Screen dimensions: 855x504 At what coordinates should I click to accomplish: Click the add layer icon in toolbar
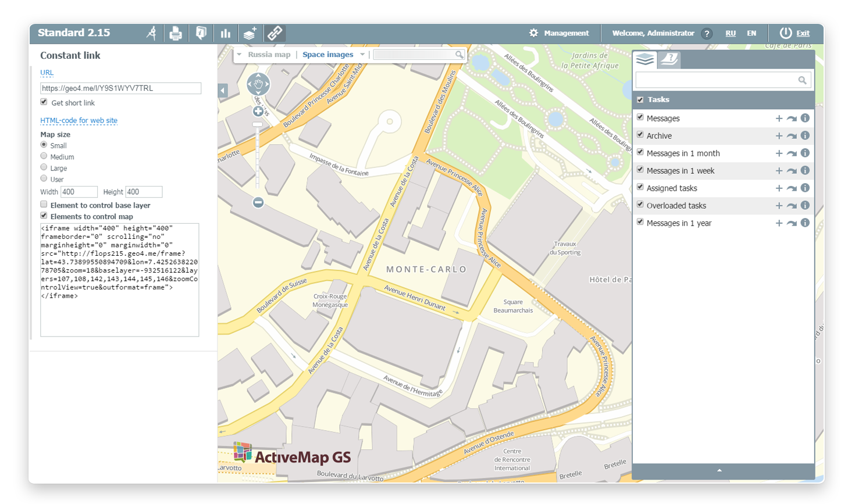pos(250,34)
